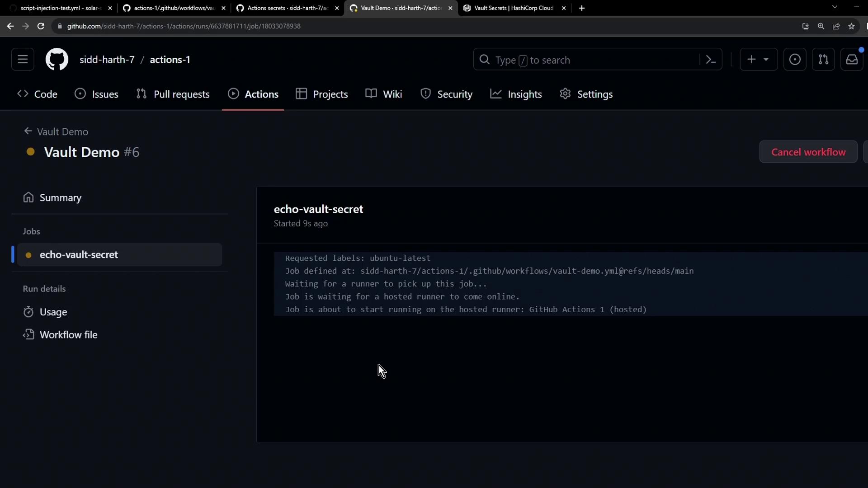
Task: Reload the page with browser refresh icon
Action: pyautogui.click(x=41, y=26)
